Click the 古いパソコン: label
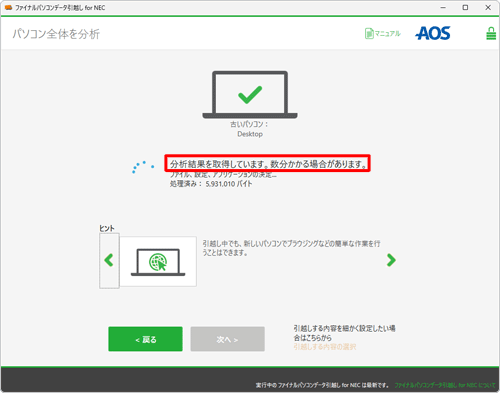500x393 pixels. coord(249,124)
